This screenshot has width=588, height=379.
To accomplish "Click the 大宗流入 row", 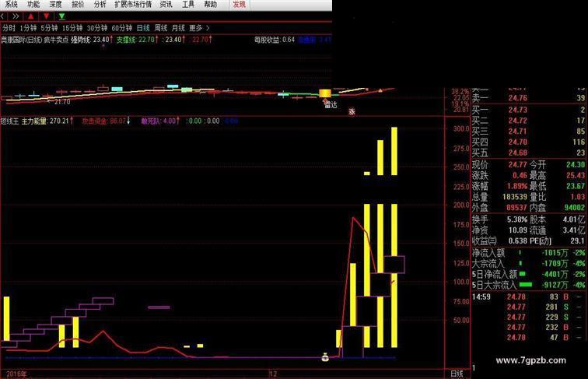I will tap(528, 264).
